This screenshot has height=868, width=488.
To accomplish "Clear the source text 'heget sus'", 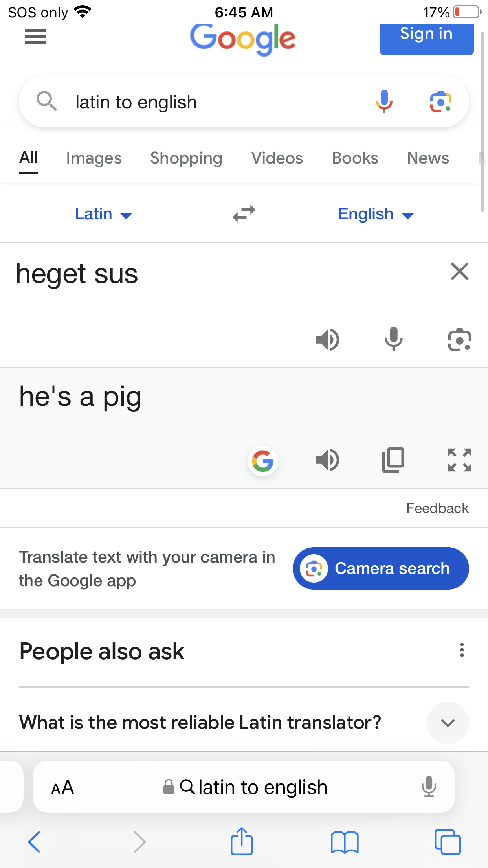I will [x=459, y=272].
